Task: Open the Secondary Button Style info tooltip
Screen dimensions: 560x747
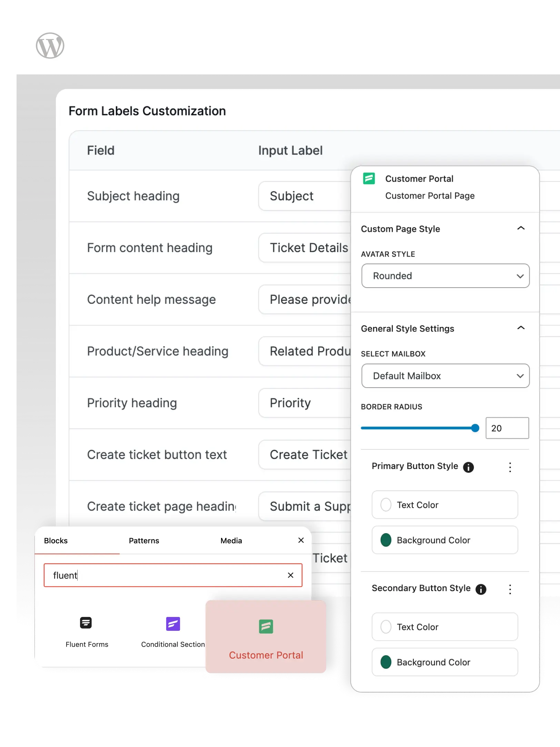Action: point(481,589)
